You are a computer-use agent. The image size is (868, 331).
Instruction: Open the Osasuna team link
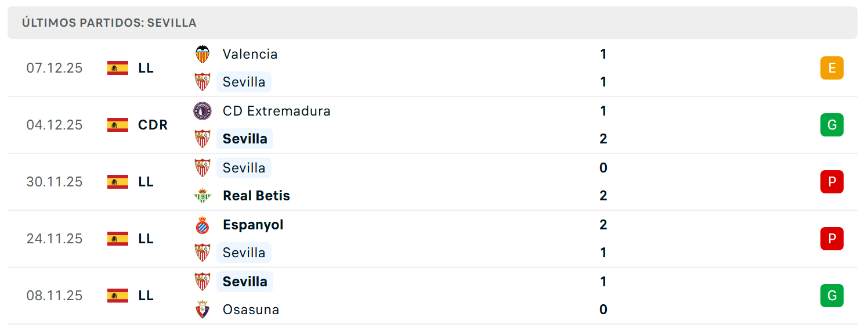tap(251, 310)
